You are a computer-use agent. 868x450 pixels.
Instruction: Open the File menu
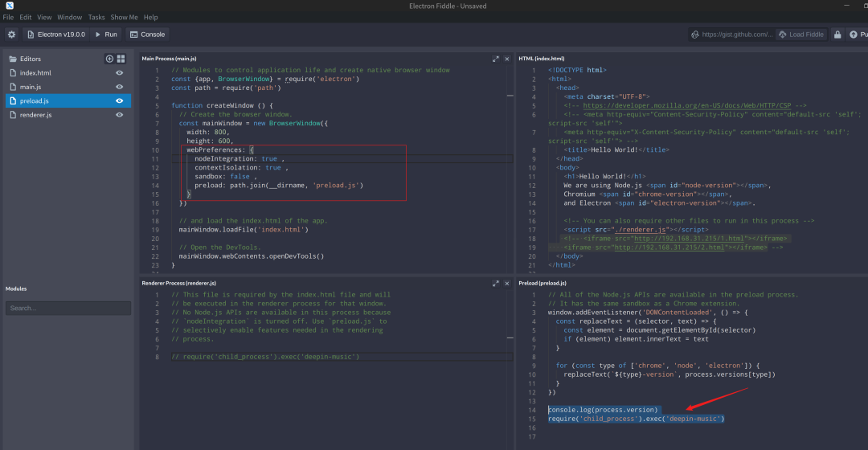tap(8, 17)
